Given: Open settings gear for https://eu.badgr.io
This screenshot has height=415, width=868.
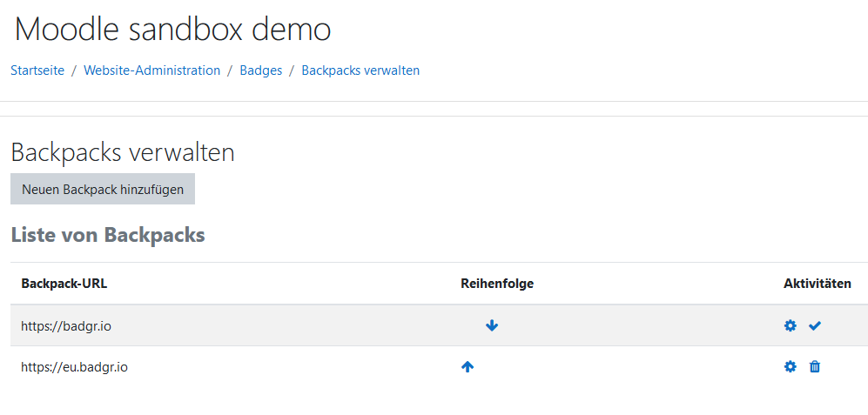Looking at the screenshot, I should point(791,366).
